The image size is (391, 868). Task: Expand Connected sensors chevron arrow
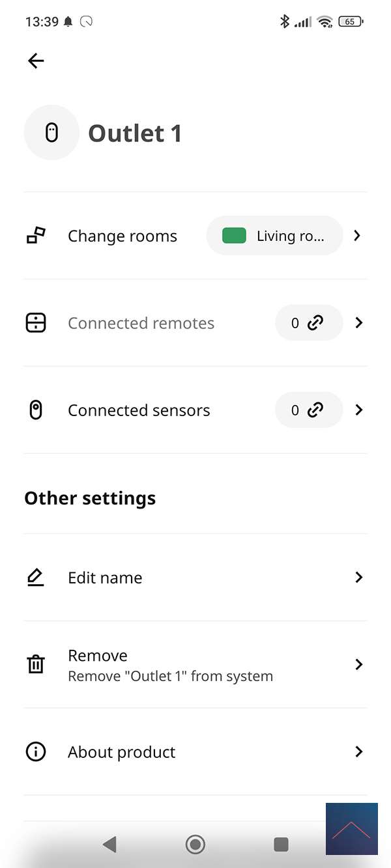358,410
